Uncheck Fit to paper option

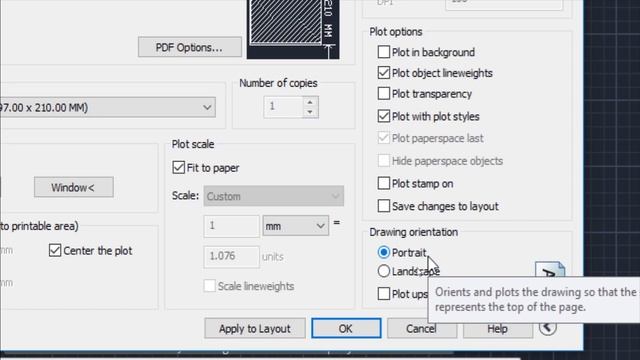pos(179,168)
